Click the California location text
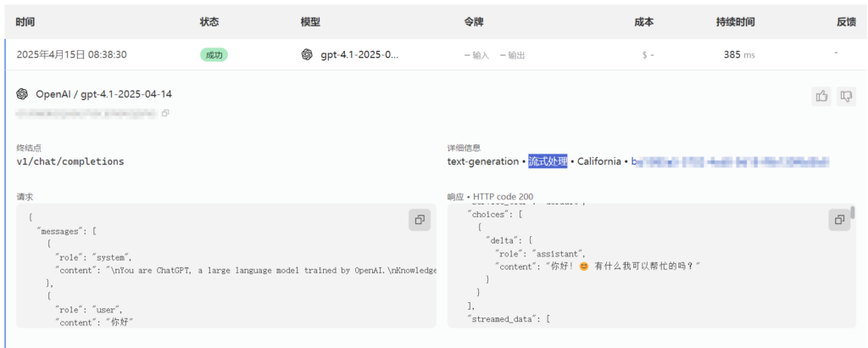 [x=599, y=162]
